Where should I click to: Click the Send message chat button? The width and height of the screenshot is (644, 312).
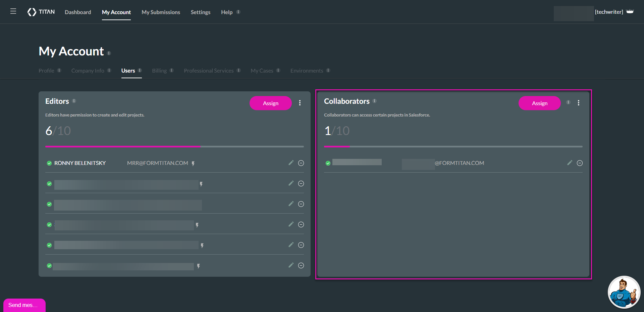click(x=24, y=305)
